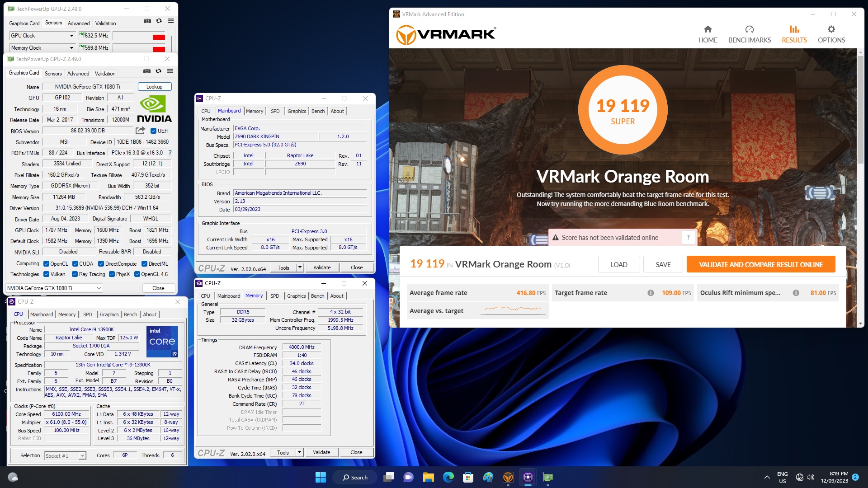The width and height of the screenshot is (868, 488).
Task: Open Socket #1 selection dropdown in CPU-Z
Action: [65, 456]
